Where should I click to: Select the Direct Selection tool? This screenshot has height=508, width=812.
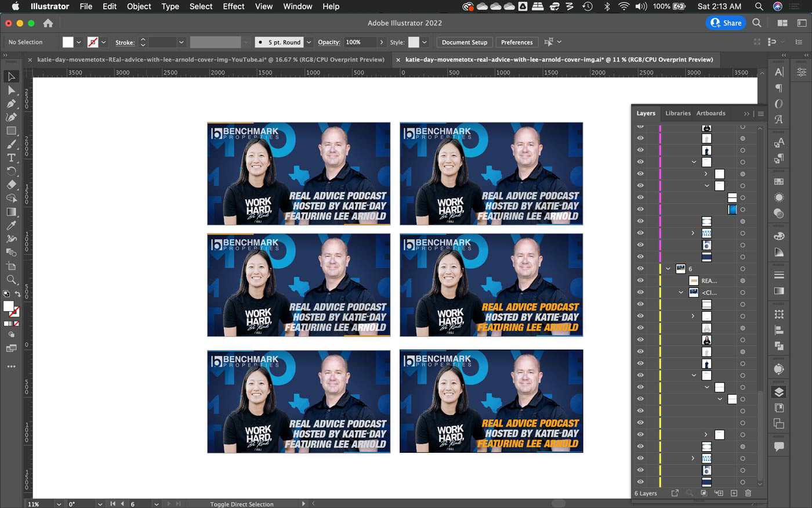click(11, 90)
